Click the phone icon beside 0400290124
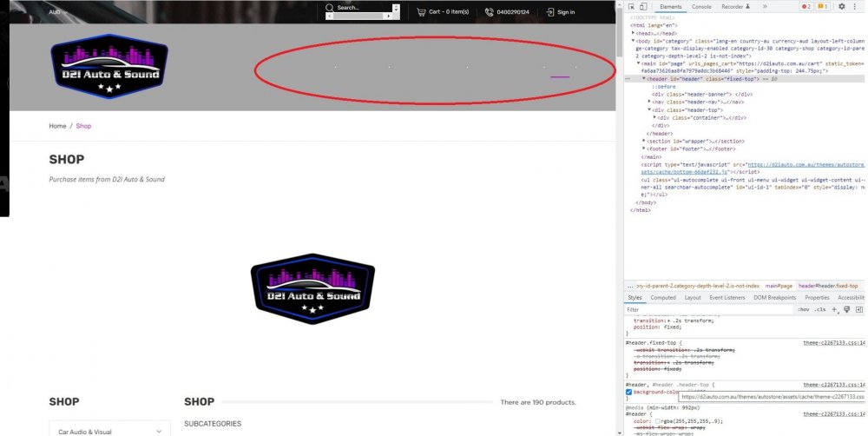This screenshot has height=436, width=868. (490, 11)
